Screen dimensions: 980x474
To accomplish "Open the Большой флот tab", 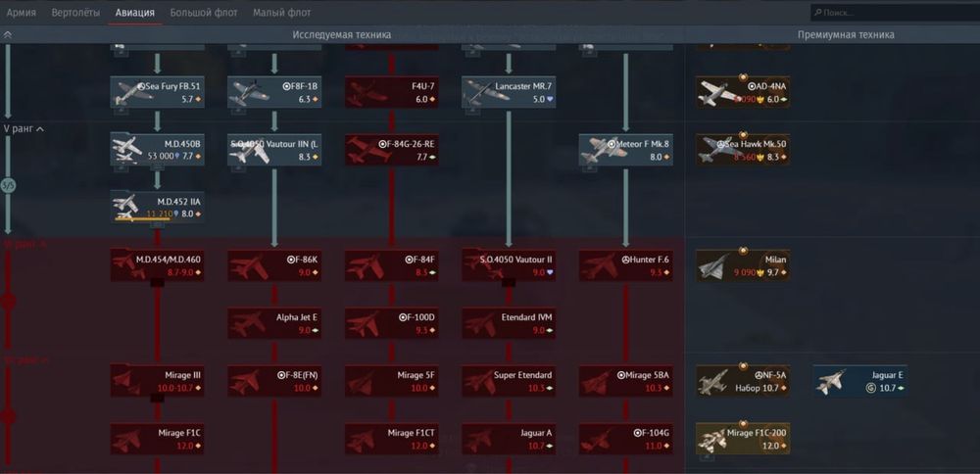I will (x=204, y=13).
